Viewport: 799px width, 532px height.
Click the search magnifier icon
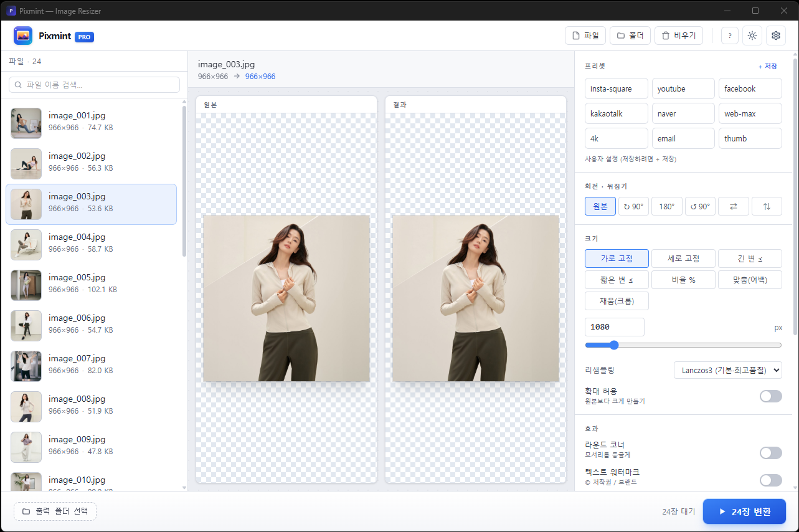click(x=19, y=85)
